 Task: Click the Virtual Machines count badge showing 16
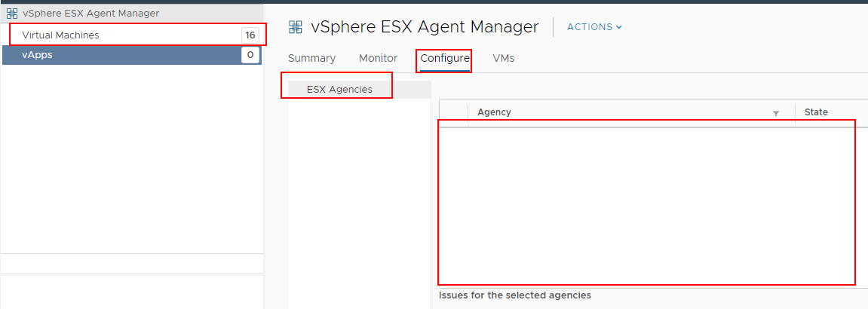coord(250,35)
